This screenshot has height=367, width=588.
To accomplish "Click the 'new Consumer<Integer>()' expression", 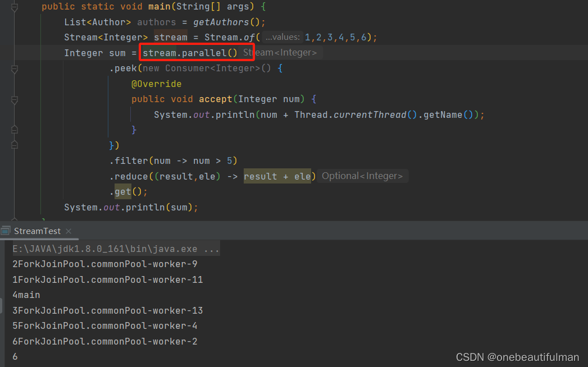I will coord(207,68).
